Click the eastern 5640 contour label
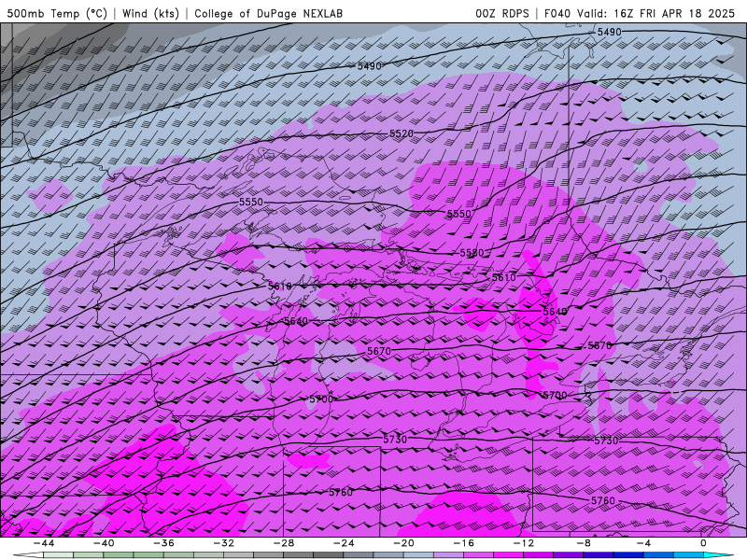747x560 pixels. tap(555, 312)
